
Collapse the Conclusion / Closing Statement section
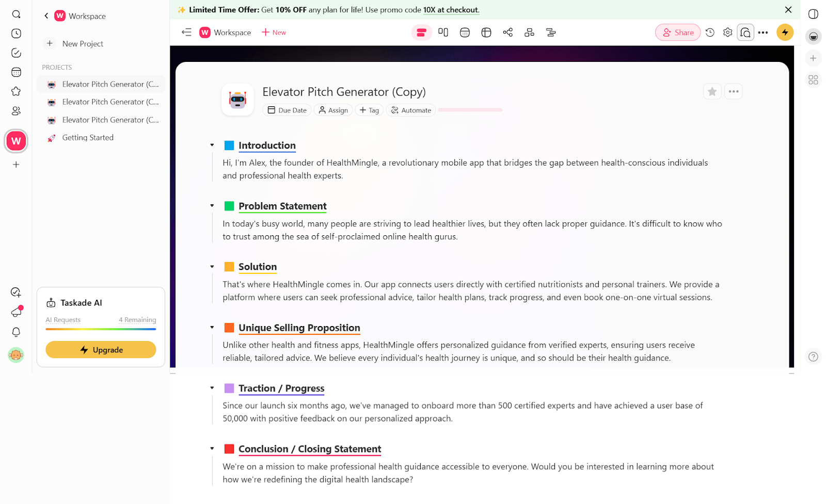coord(212,448)
